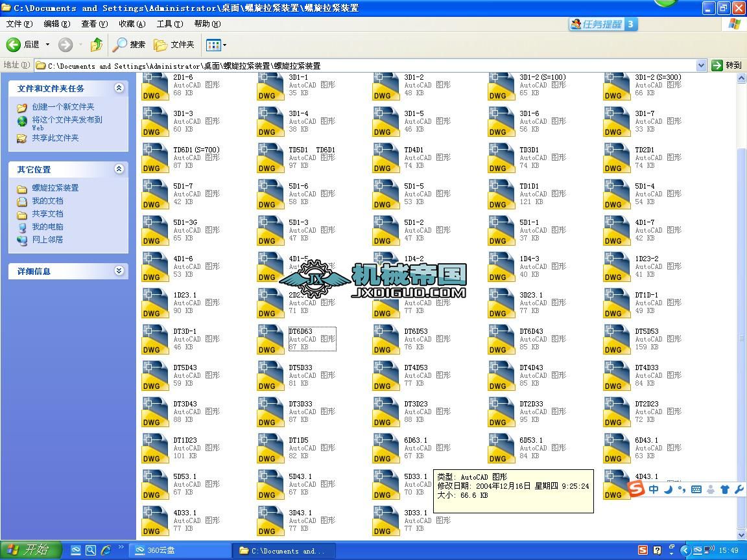Screen dimensions: 747x560
Task: Toggle Sogou full/half-width moon icon
Action: click(670, 489)
